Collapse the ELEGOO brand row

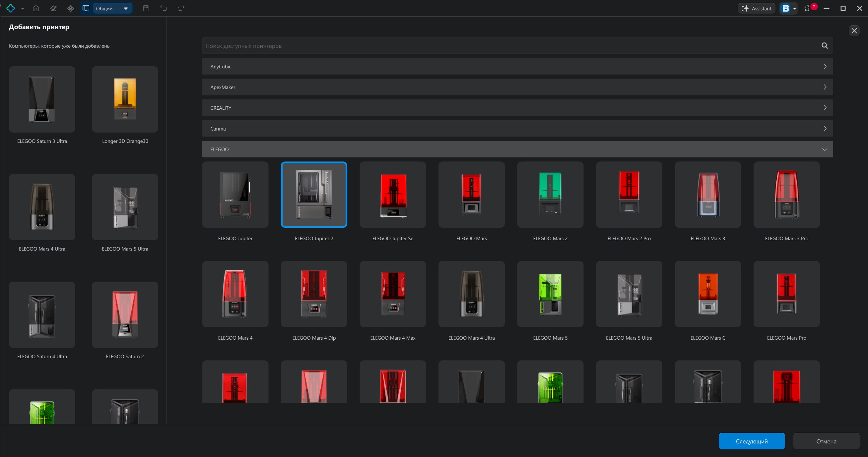tap(517, 149)
